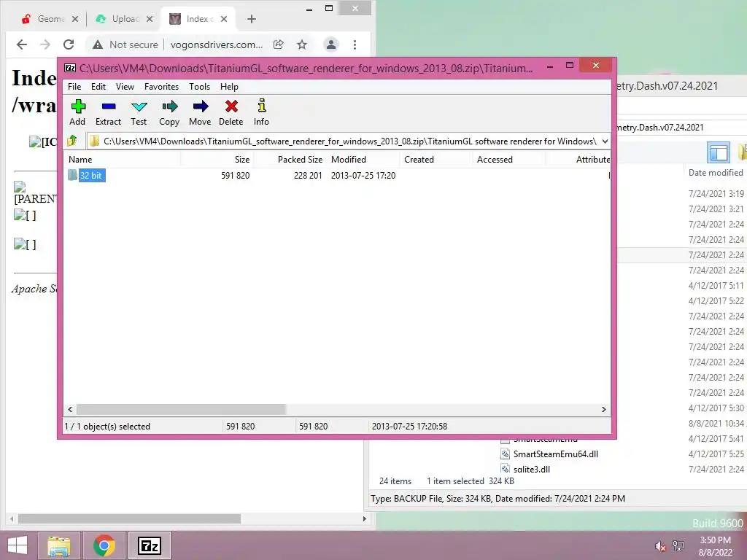This screenshot has height=560, width=747.
Task: Click the red Delete icon
Action: [x=231, y=112]
